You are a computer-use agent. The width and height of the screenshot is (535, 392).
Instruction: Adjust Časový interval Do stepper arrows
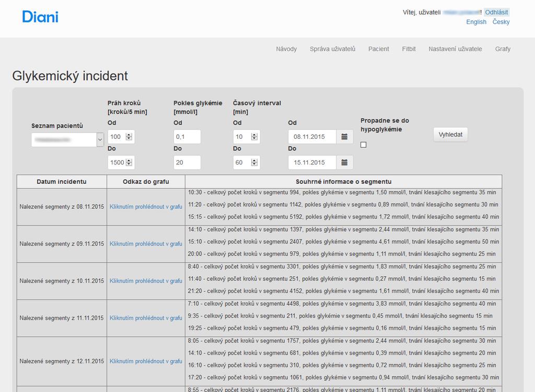254,163
